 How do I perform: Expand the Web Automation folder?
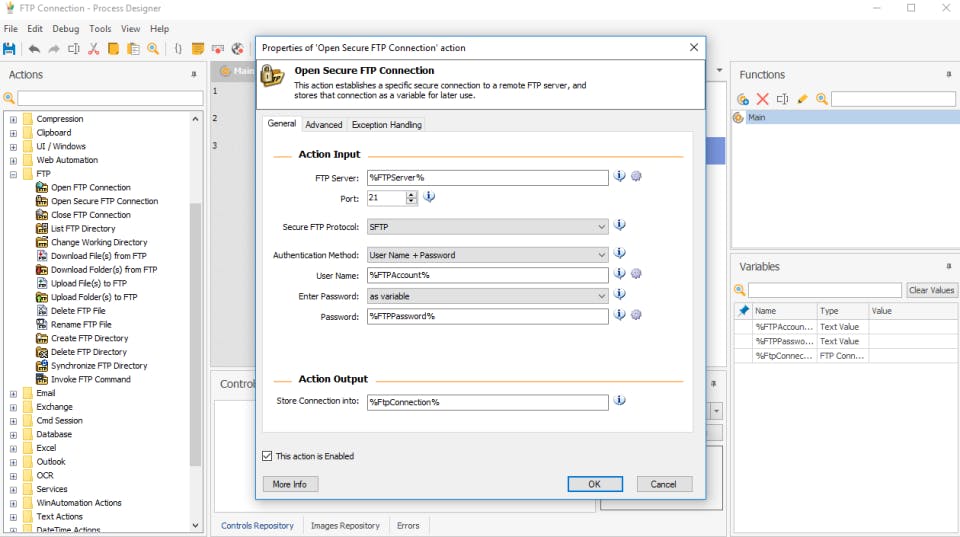click(x=13, y=160)
